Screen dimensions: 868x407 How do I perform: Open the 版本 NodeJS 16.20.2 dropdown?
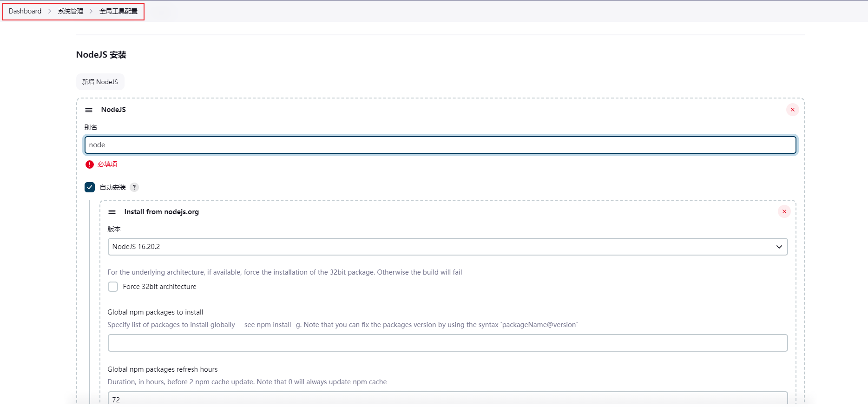coord(448,247)
